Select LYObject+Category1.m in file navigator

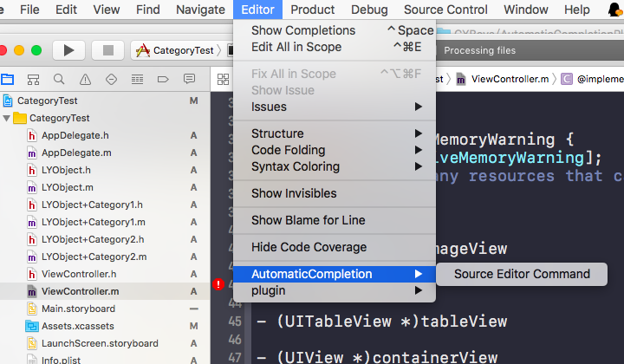[x=94, y=222]
